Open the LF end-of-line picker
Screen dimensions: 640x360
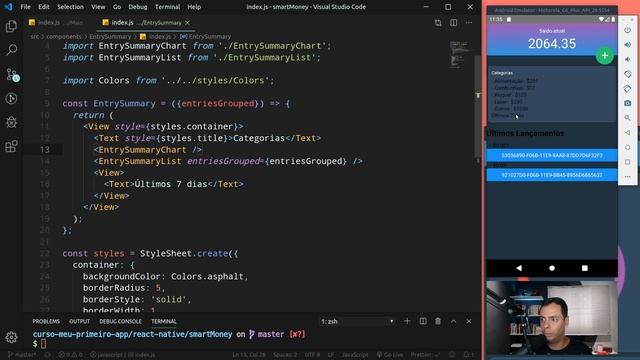pos(331,355)
